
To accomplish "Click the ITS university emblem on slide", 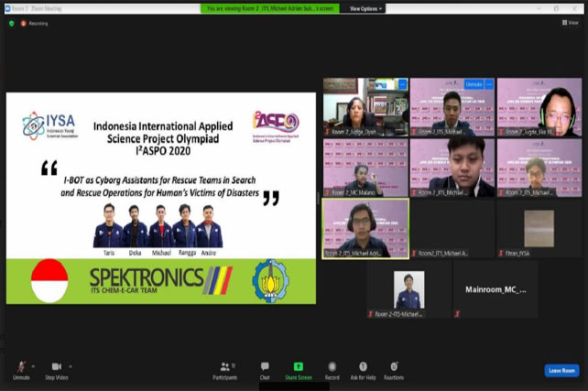I will point(270,281).
